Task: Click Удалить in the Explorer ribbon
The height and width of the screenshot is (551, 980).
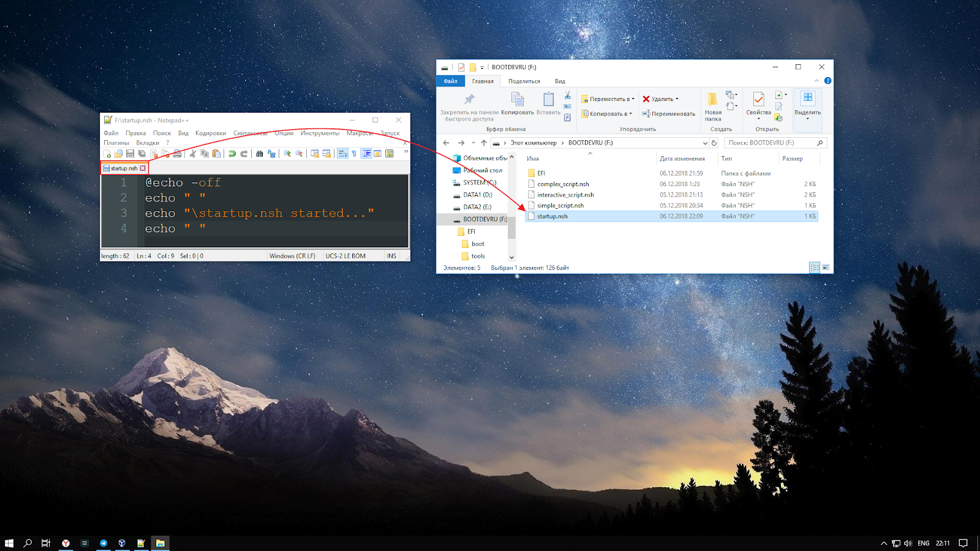Action: point(660,99)
